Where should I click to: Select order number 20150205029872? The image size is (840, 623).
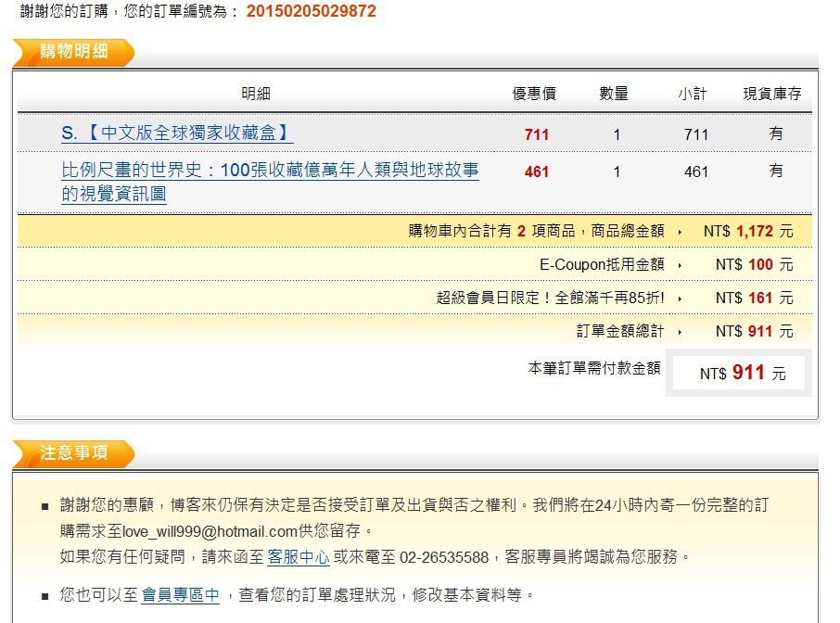pos(312,11)
